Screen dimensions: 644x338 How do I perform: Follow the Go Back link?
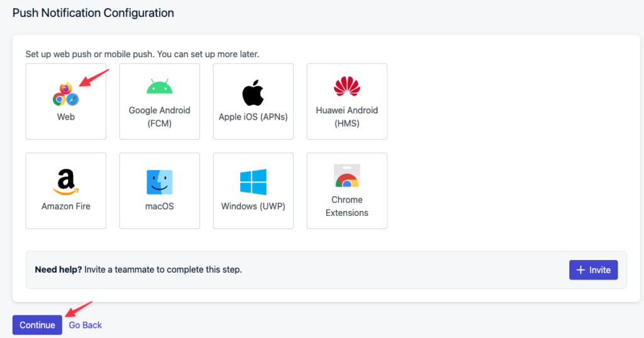86,325
